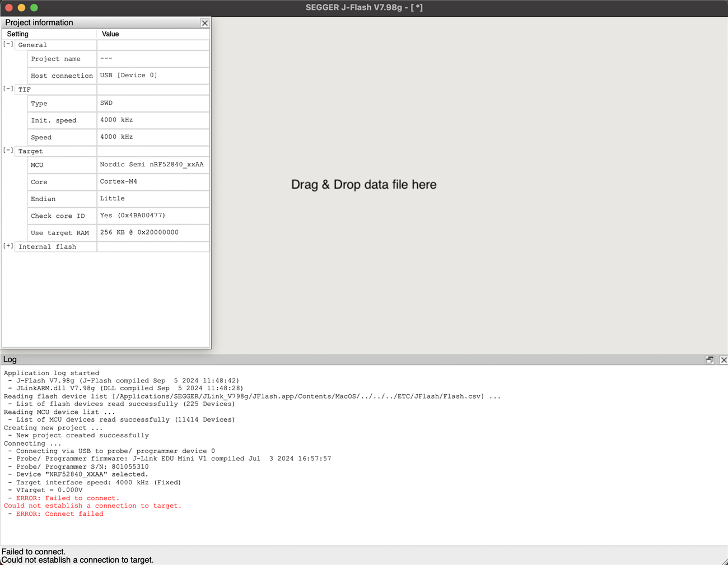Click the 'VTarget = 0.000V' log line
The image size is (728, 565).
pos(49,490)
